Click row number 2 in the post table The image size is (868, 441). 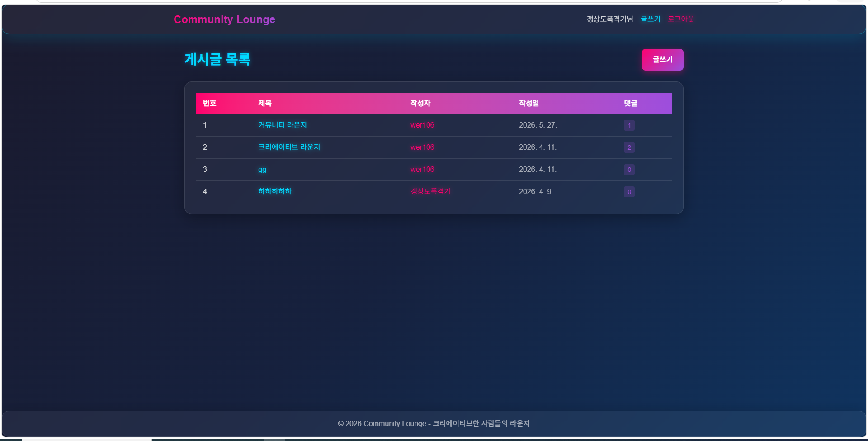205,147
